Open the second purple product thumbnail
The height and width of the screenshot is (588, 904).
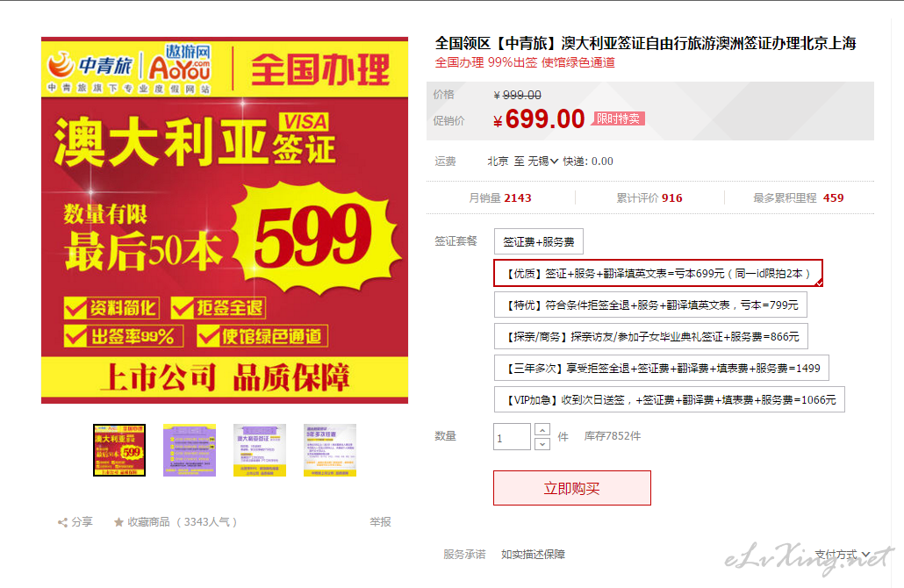[190, 450]
